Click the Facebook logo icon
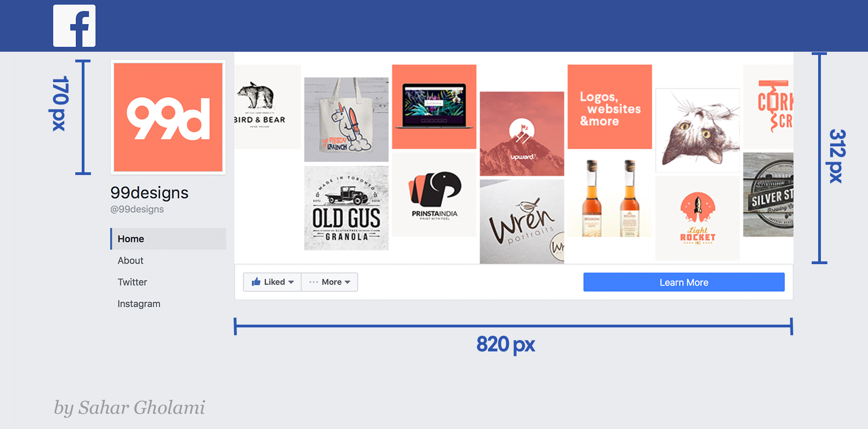868x429 pixels. [x=74, y=26]
